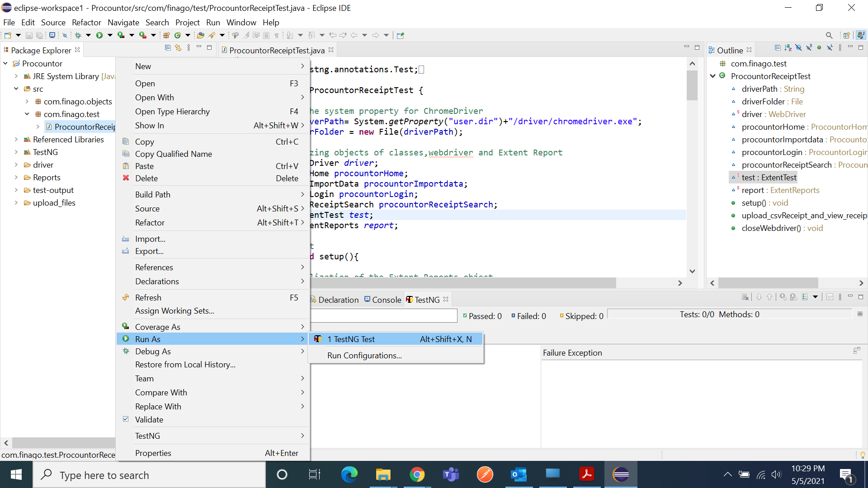Click the global search magnifier icon

[x=829, y=35]
